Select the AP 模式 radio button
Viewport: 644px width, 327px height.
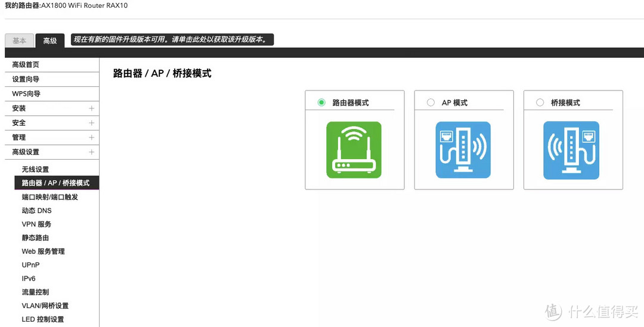tap(431, 102)
